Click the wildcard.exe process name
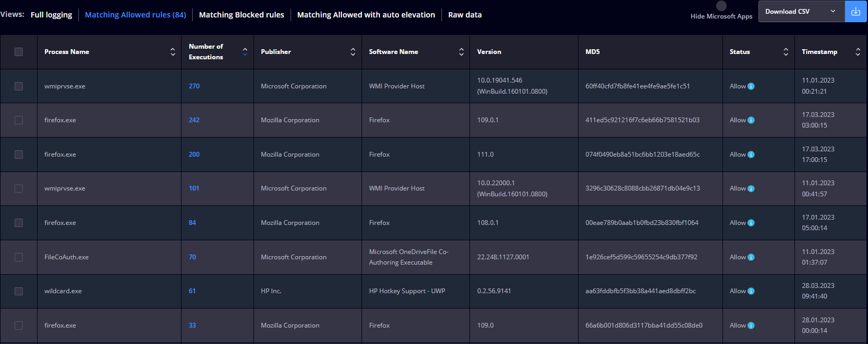Viewport: 868px width, 344px height. [63, 291]
